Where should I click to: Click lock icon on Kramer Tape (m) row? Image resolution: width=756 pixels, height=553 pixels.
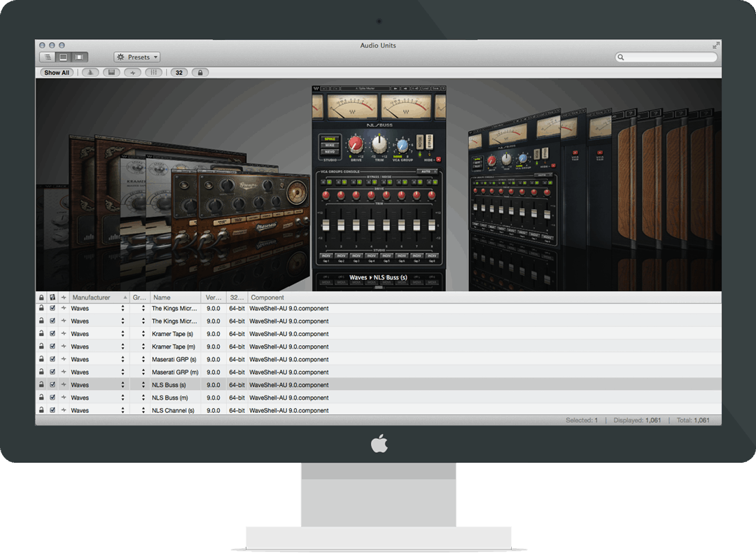click(41, 346)
